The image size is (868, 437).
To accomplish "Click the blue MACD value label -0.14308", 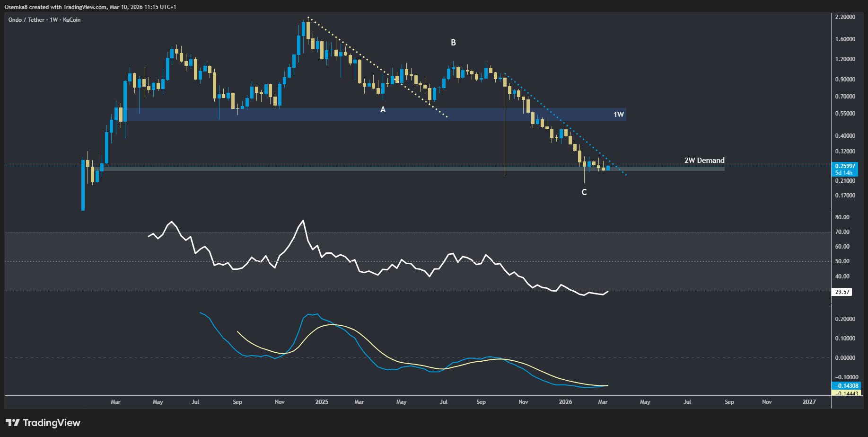I will [x=846, y=386].
